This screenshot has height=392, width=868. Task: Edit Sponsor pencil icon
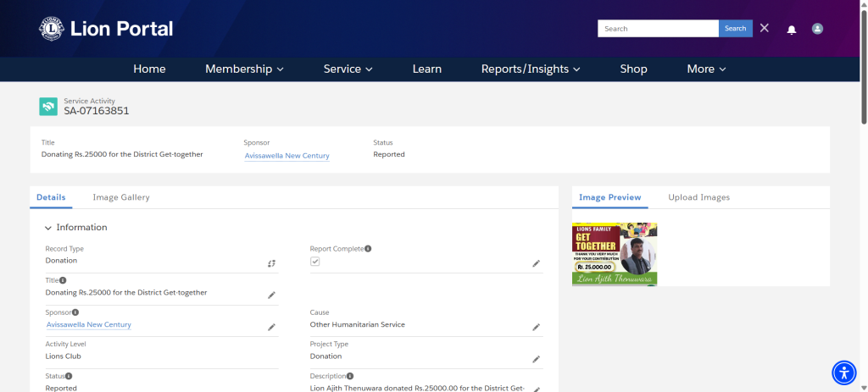click(x=271, y=328)
